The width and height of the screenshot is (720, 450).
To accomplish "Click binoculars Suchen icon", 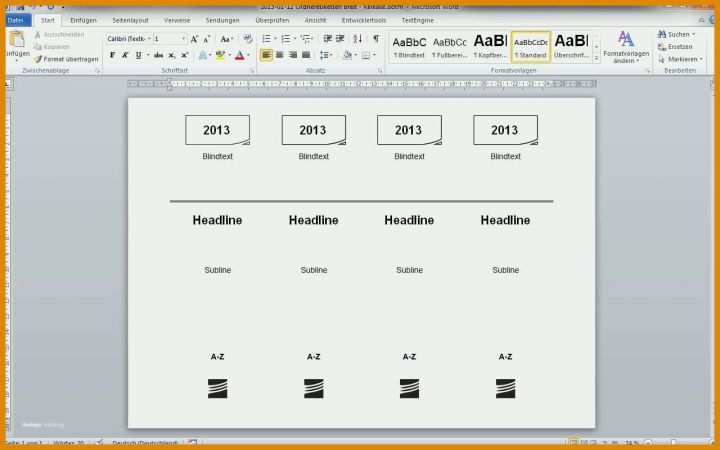I will coord(662,34).
